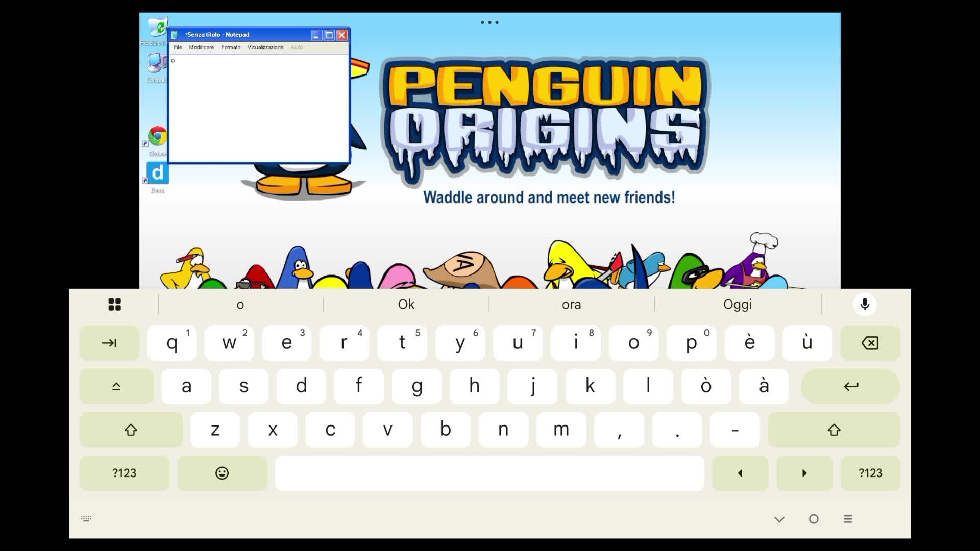
Task: Tap the microphone voice input icon
Action: coord(865,304)
